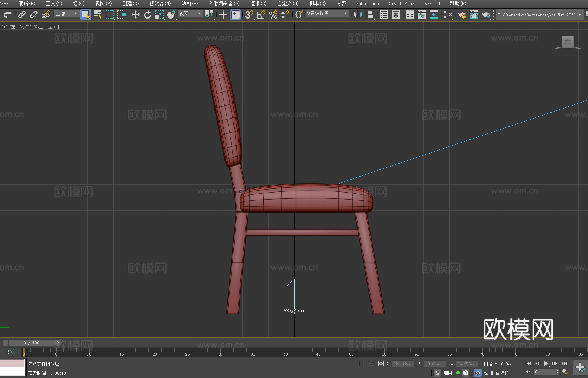Toggle Spinner Snap

tap(285, 14)
